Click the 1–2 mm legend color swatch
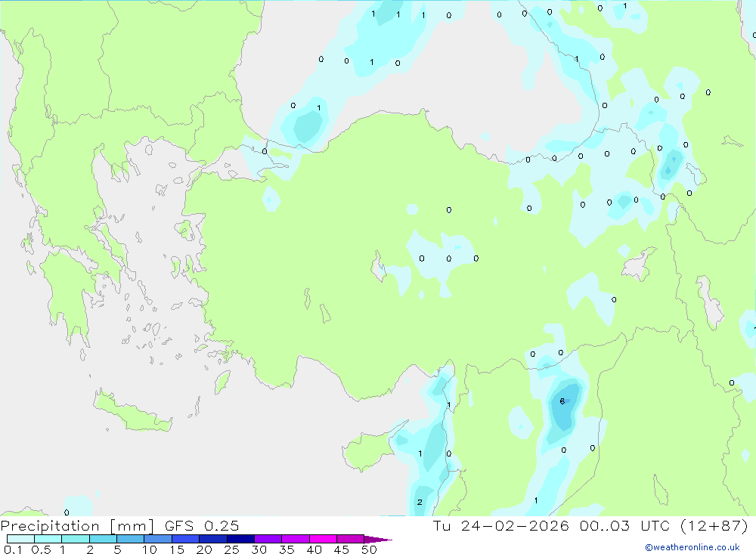This screenshot has height=554, width=756. click(x=75, y=539)
